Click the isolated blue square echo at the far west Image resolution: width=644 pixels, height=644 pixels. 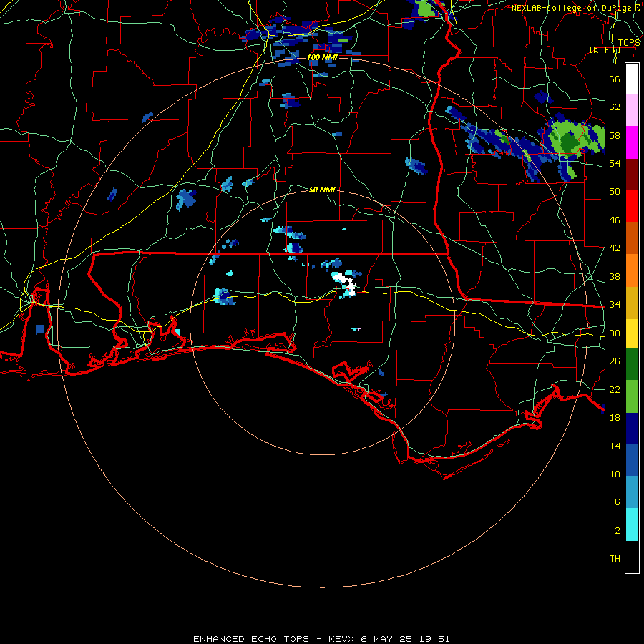pyautogui.click(x=40, y=329)
